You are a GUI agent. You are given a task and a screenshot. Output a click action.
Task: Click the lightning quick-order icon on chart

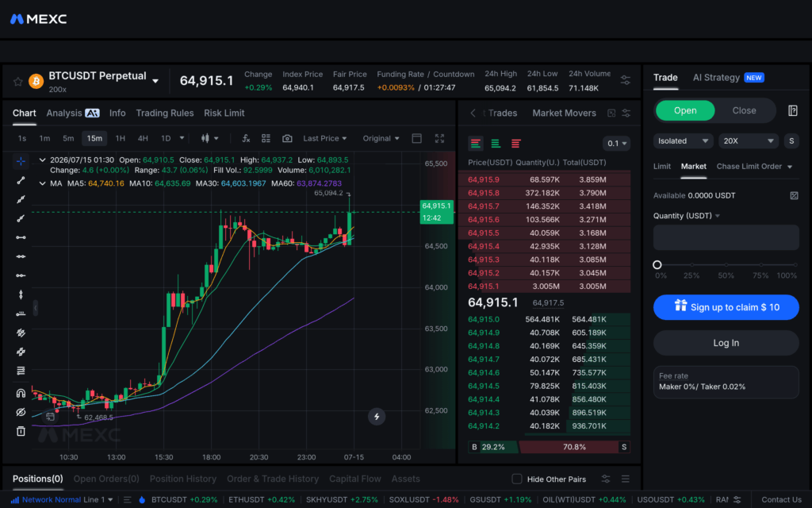(377, 416)
